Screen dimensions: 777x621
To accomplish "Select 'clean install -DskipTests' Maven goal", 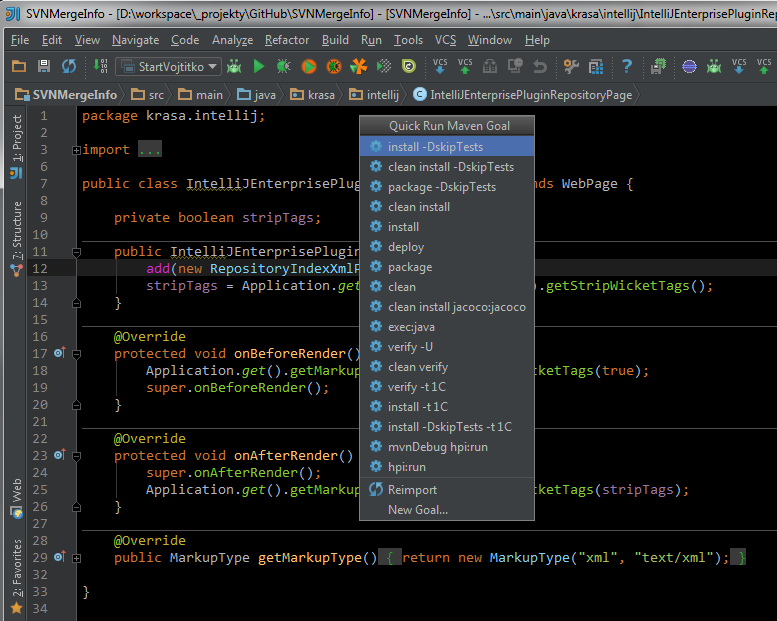I will pyautogui.click(x=450, y=167).
